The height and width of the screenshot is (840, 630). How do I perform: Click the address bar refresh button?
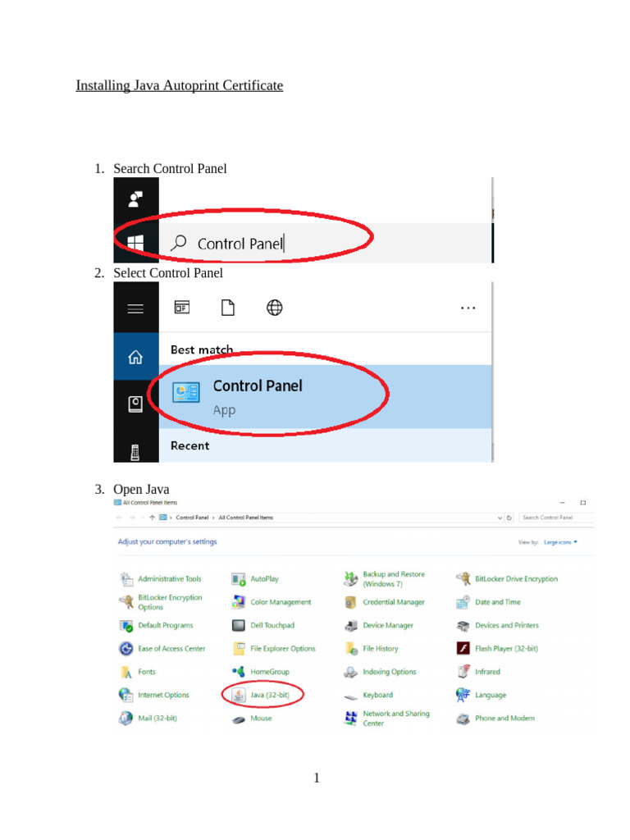509,518
